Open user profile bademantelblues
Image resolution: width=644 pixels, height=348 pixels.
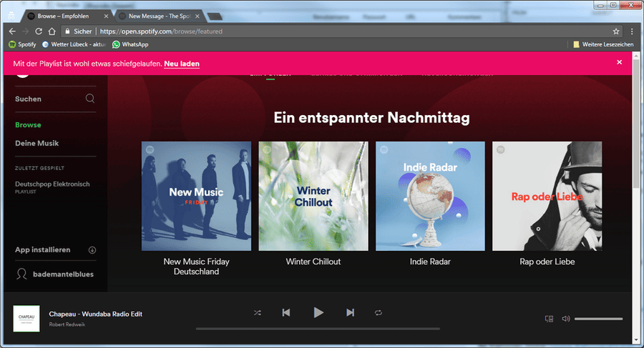[63, 274]
